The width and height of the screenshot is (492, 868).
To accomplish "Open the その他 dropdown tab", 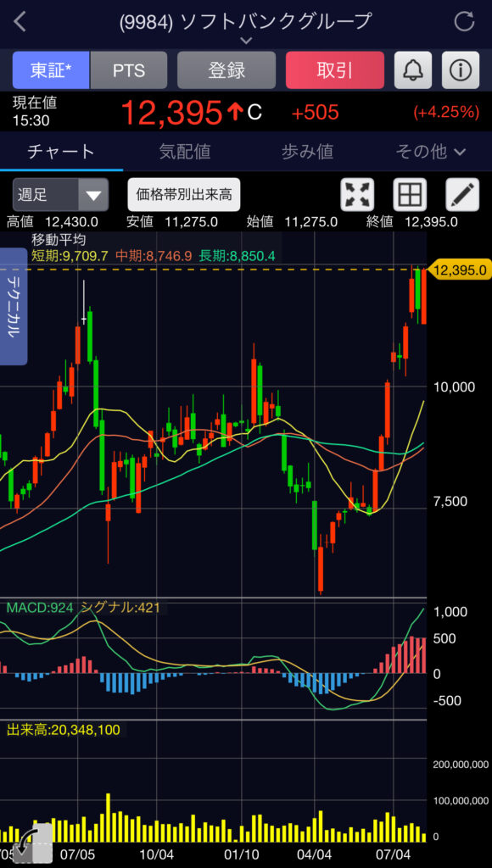I will (431, 151).
